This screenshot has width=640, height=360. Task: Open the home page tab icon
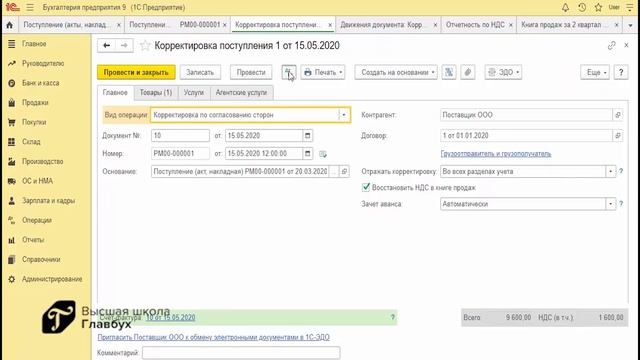(9, 25)
